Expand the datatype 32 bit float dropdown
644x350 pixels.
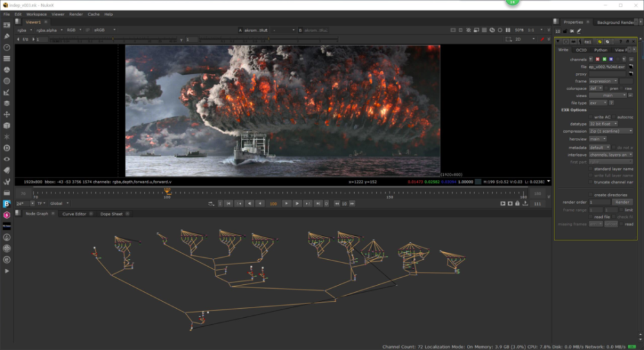point(603,124)
